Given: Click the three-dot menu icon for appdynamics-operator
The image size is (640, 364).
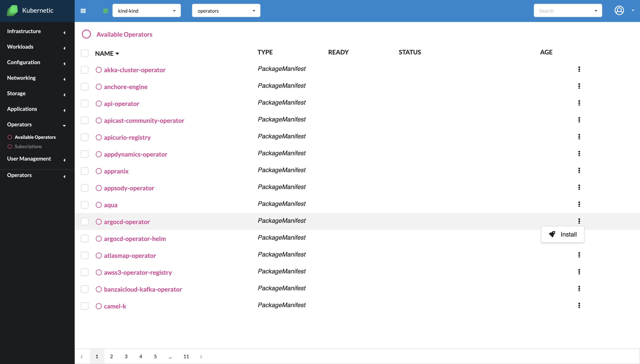Looking at the screenshot, I should [579, 154].
